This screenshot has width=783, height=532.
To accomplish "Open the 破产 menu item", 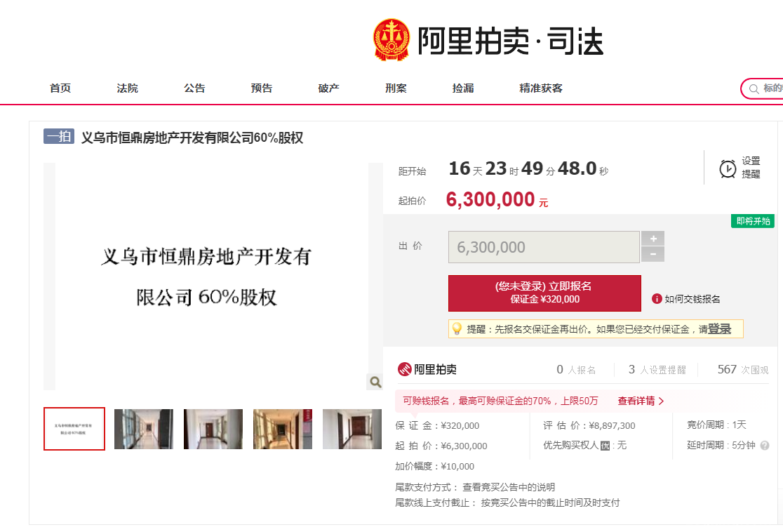I will click(x=328, y=88).
